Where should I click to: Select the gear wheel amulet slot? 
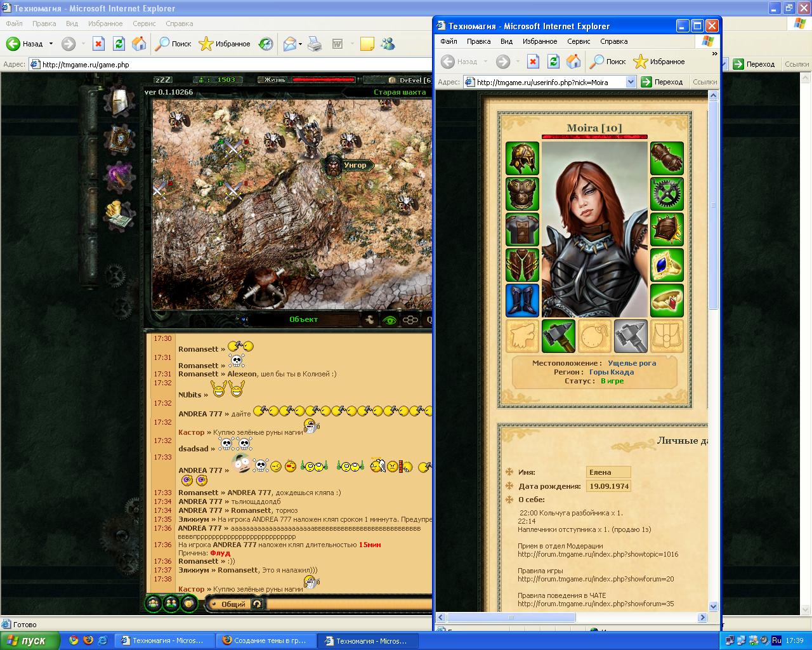coord(667,194)
